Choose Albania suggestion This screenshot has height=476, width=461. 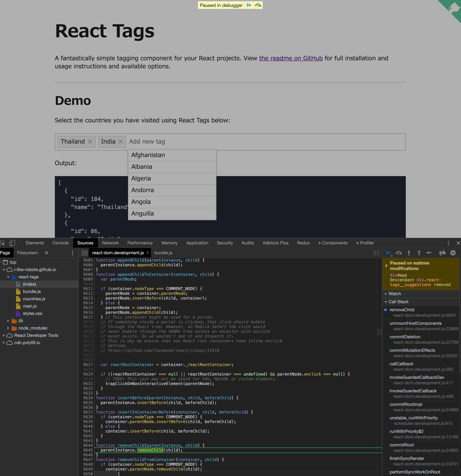[172, 167]
